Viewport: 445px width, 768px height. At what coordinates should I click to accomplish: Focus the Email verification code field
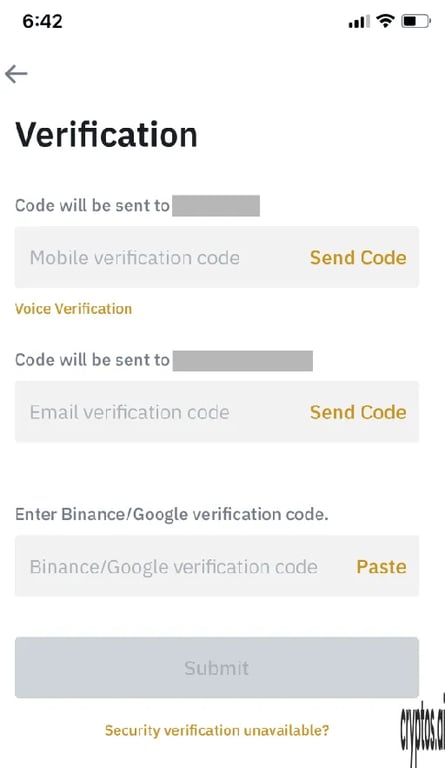(x=217, y=411)
